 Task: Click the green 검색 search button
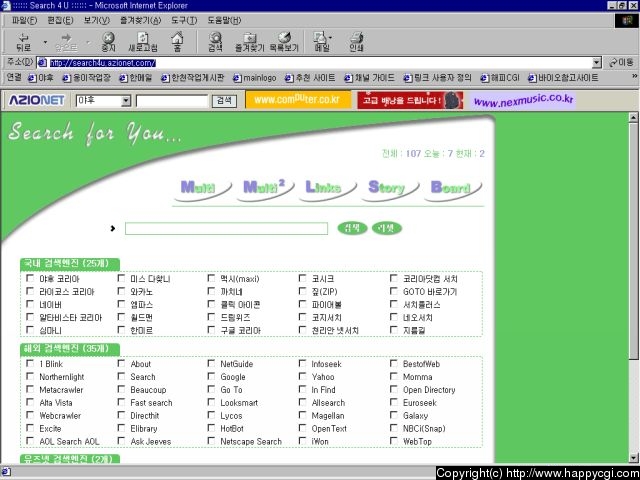click(x=352, y=228)
